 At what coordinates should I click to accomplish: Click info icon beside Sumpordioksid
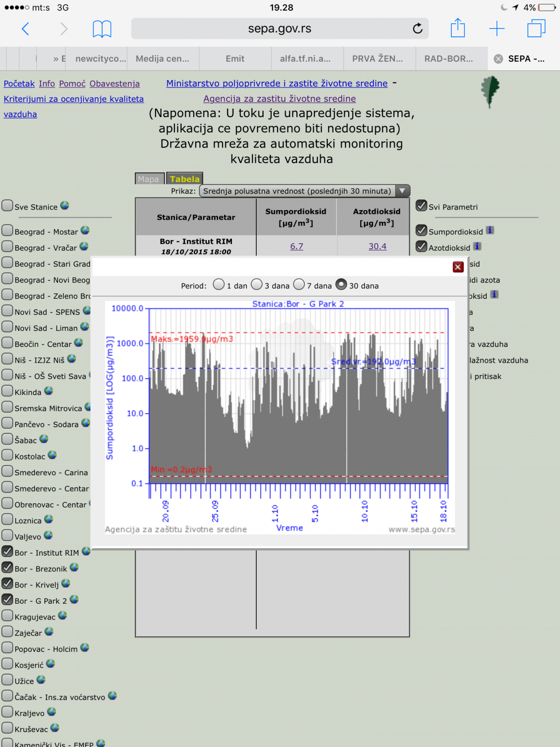[x=490, y=230]
